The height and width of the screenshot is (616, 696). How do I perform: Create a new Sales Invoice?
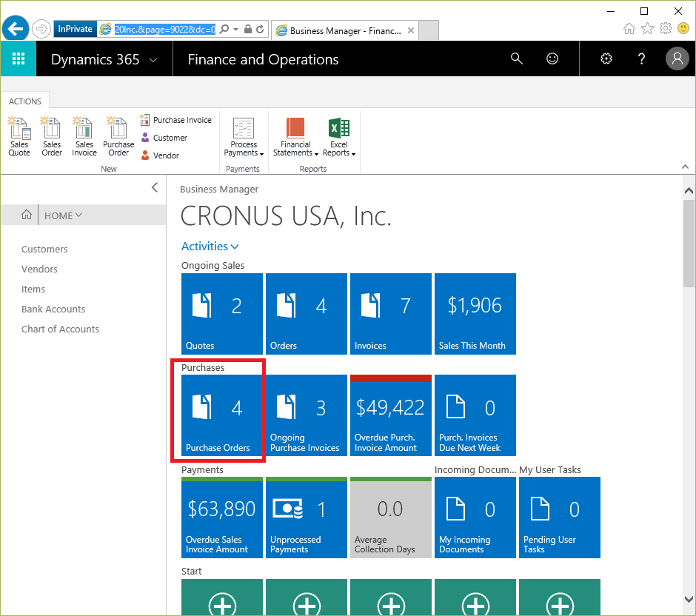coord(84,136)
